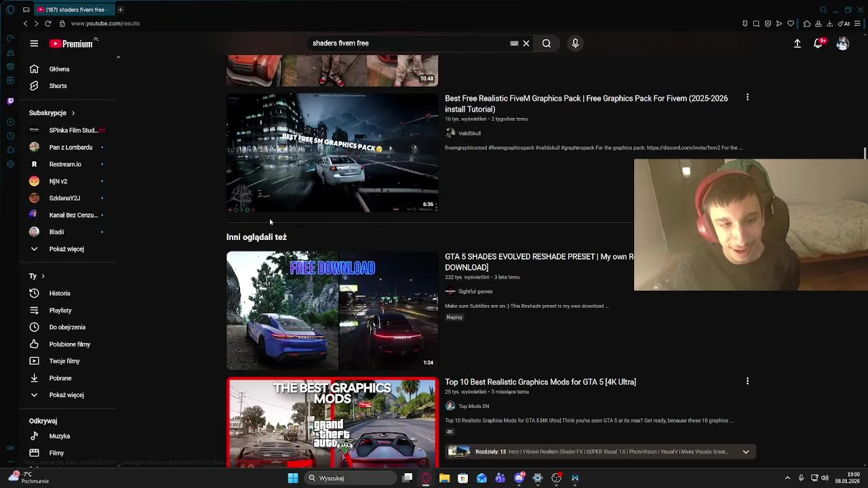Open 'GTA 5 SHADES EVOLVED RESHADE PRESET' title
This screenshot has width=868, height=488.
pos(539,262)
